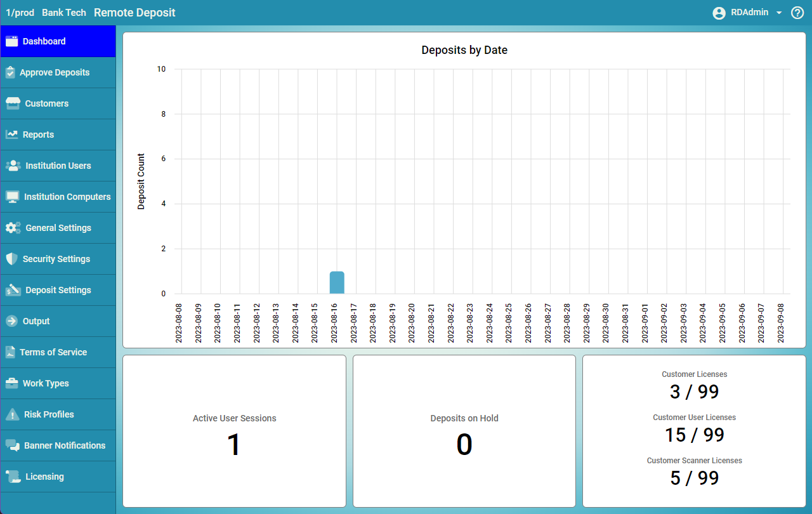Click the deposit bar for 2023-08-16
The image size is (812, 514).
click(x=336, y=281)
